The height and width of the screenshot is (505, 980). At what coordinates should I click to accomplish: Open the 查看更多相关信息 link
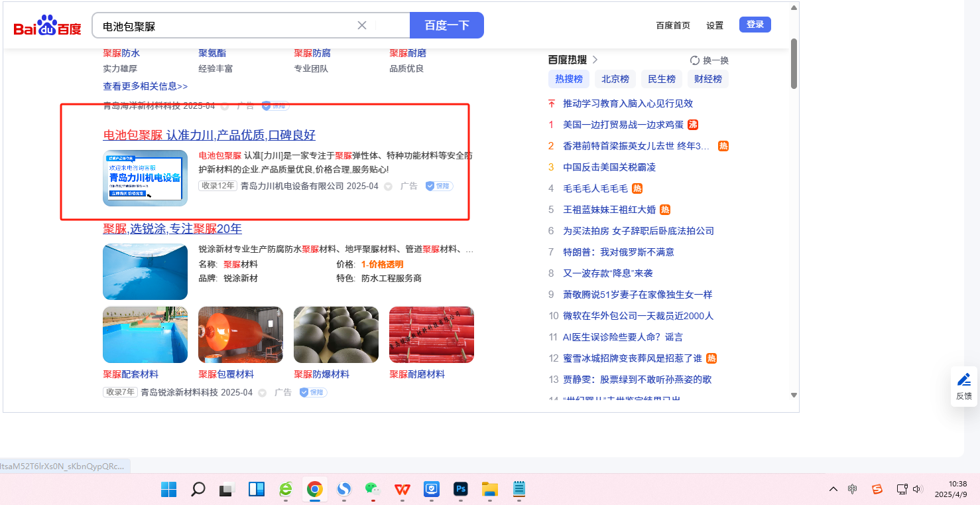(x=145, y=86)
